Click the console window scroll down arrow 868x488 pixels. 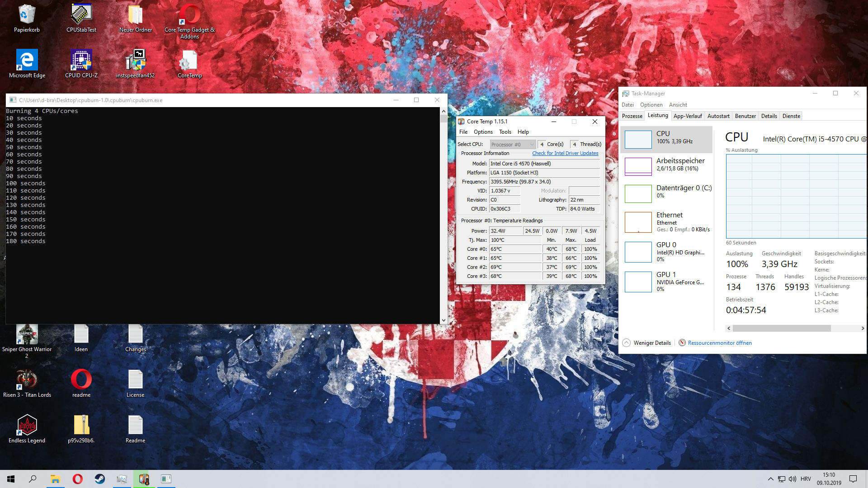443,320
